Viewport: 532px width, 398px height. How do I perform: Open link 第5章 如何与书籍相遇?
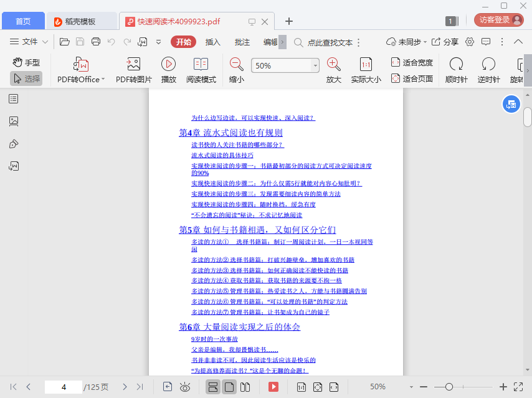pos(257,230)
